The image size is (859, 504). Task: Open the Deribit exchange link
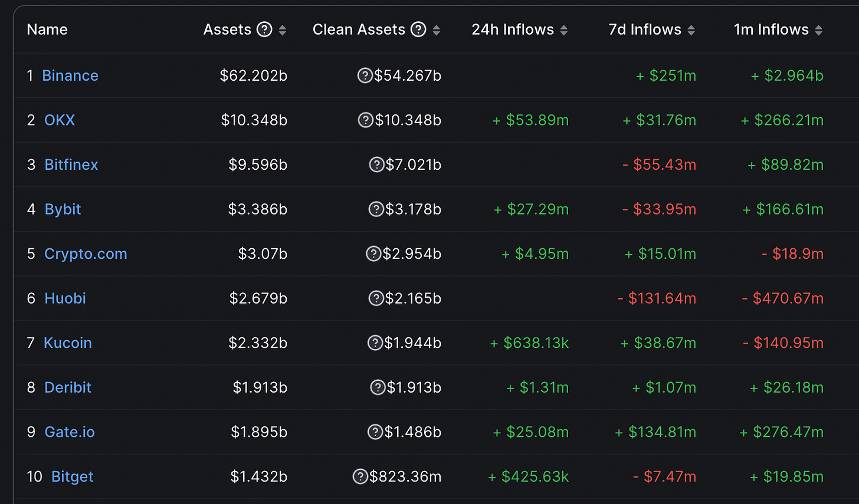click(68, 387)
